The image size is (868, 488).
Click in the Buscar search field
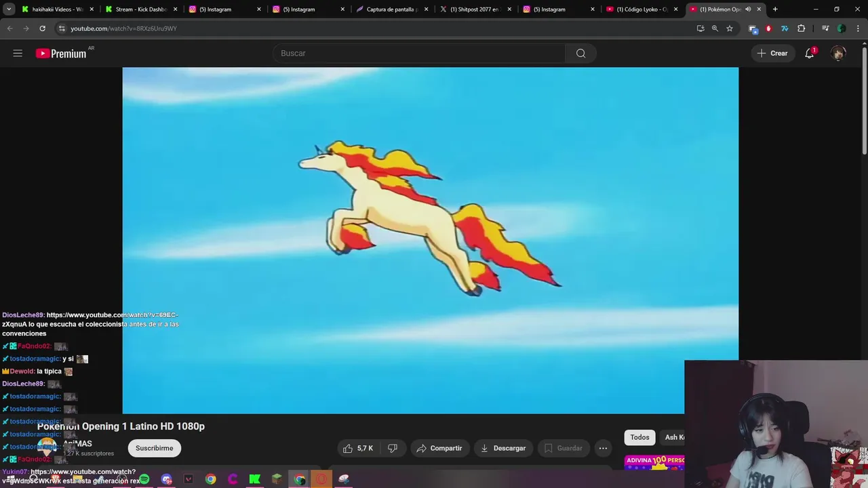click(419, 53)
